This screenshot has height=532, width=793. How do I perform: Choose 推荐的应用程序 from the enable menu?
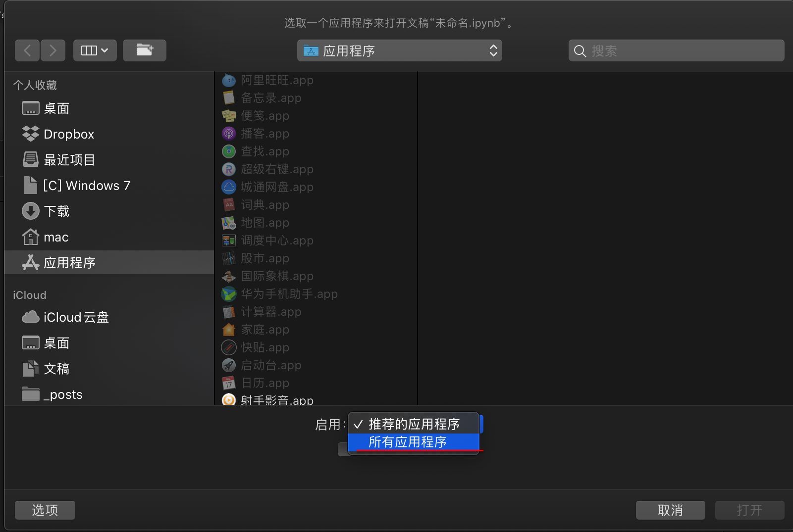tap(414, 424)
